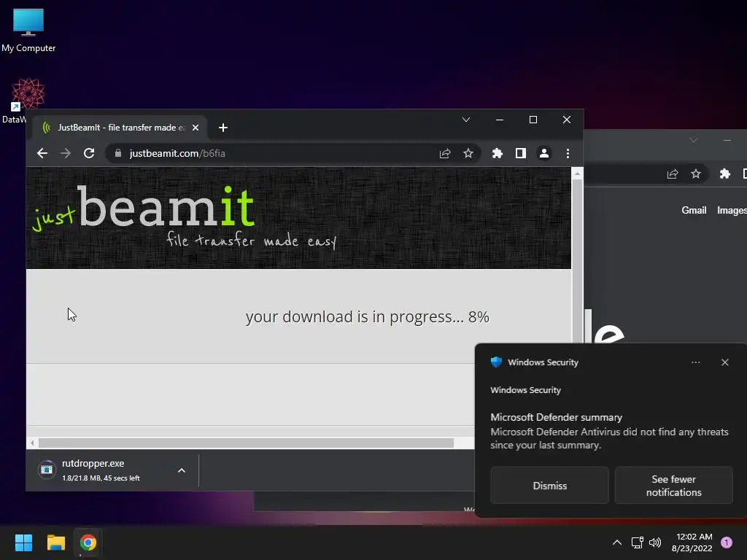Click the scroll-left arrow at page bottom

tap(32, 443)
